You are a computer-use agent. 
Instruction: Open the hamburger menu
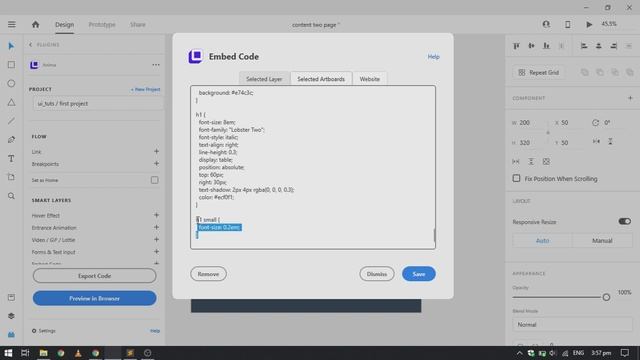coord(11,24)
